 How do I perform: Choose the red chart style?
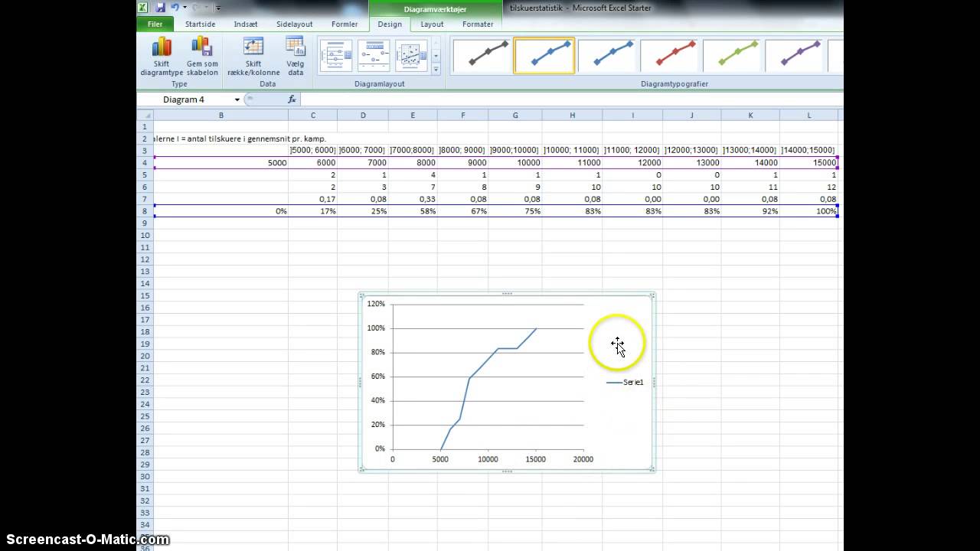tap(669, 56)
